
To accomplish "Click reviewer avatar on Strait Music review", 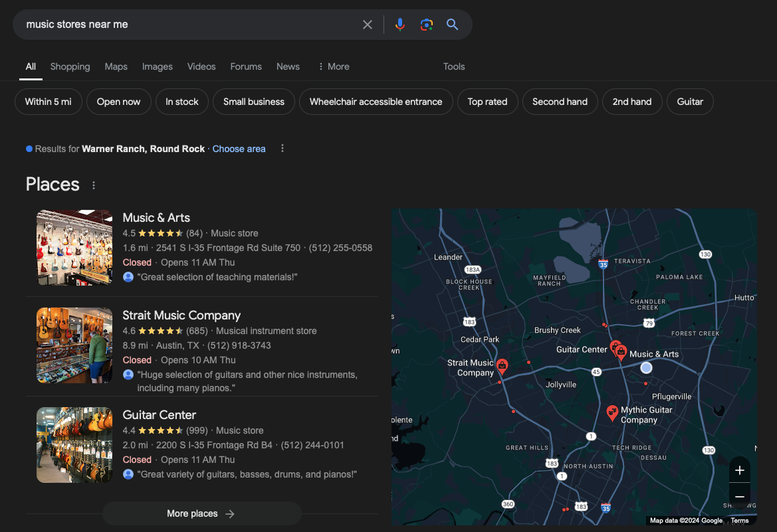I will pos(128,375).
